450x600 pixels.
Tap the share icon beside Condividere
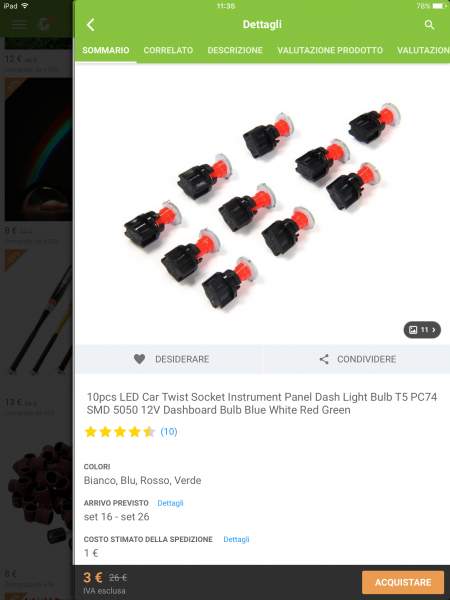pos(324,359)
